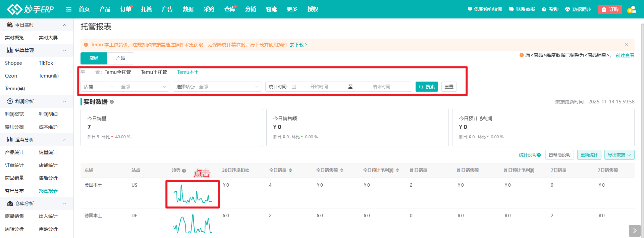Image resolution: width=644 pixels, height=238 pixels.
Task: Click the 帮助说明 button
Action: click(x=560, y=155)
